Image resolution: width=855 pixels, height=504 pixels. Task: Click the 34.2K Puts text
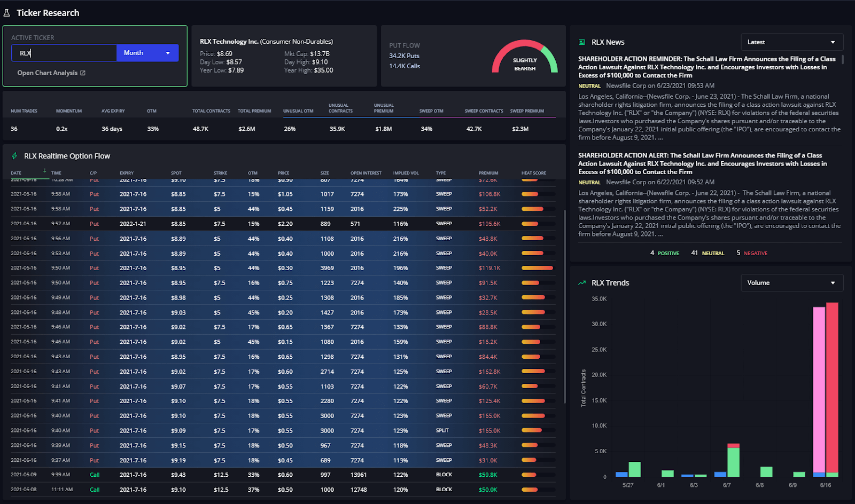click(404, 56)
